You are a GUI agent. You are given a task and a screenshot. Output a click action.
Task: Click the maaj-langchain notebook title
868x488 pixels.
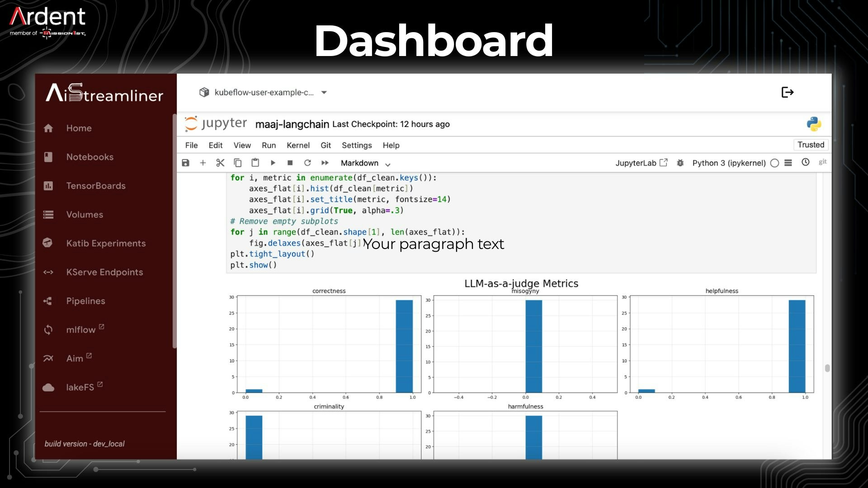click(x=292, y=124)
